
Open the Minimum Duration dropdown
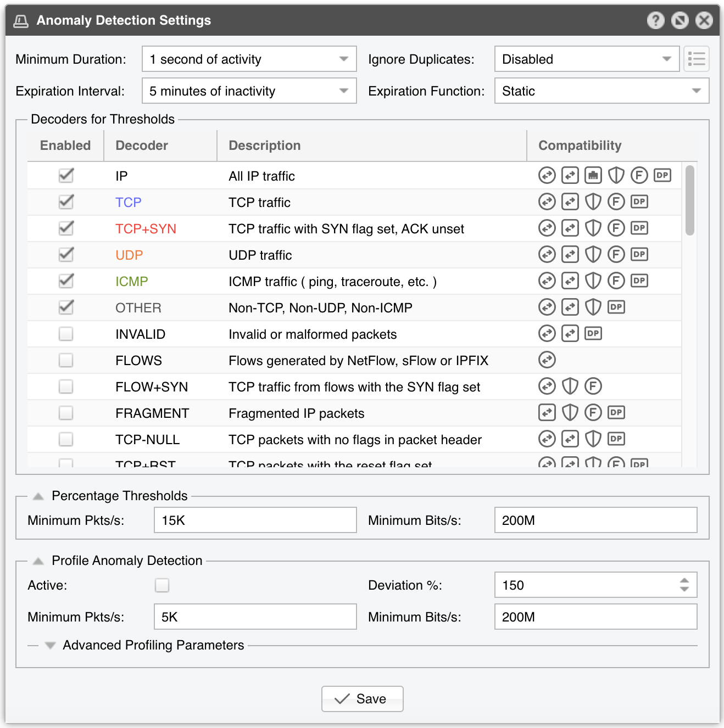click(249, 59)
